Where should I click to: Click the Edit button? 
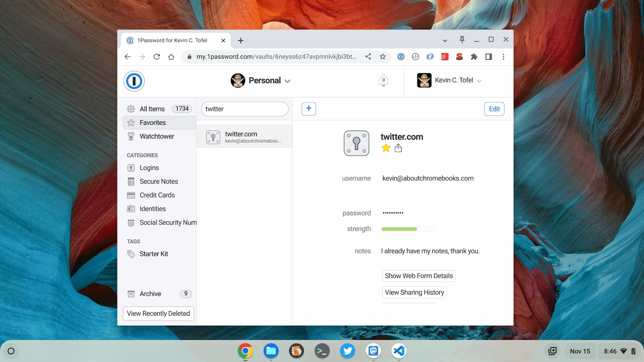tap(494, 109)
